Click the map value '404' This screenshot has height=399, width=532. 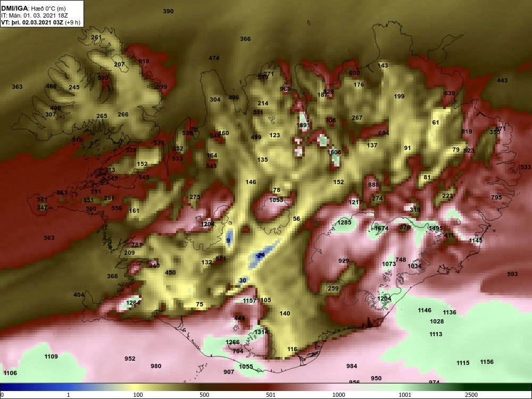pyautogui.click(x=79, y=295)
